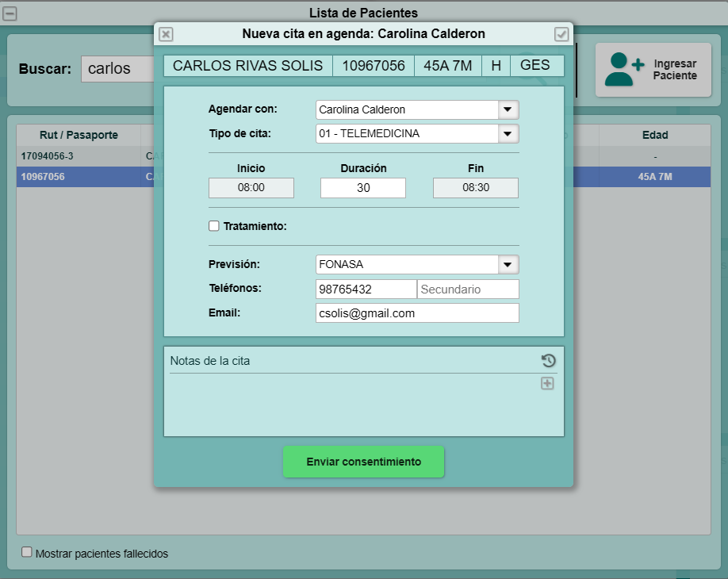Select highlighted patient row 10967056
The width and height of the screenshot is (728, 579).
363,177
